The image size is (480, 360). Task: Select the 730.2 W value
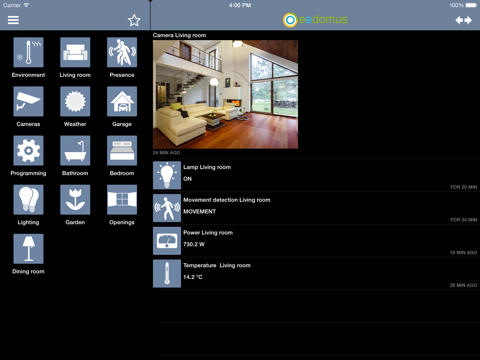click(x=194, y=244)
